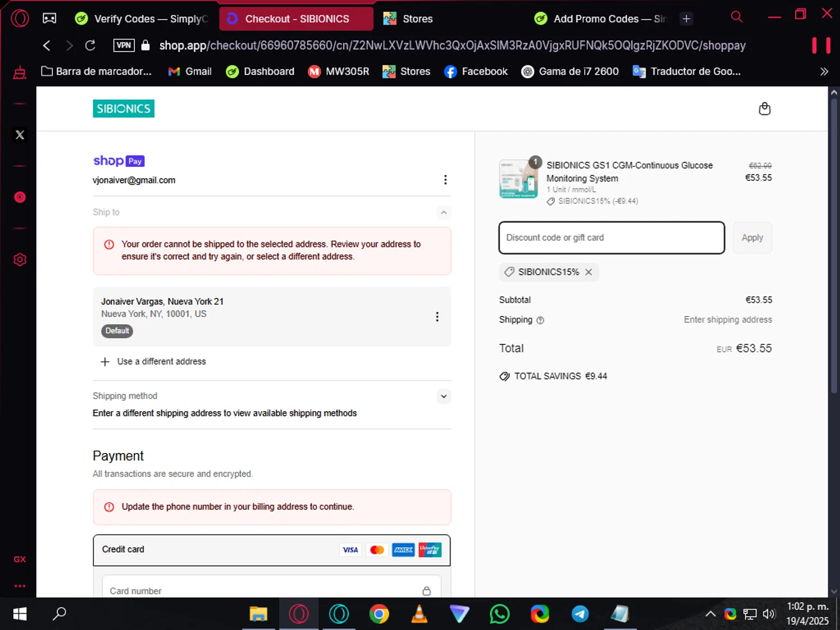Open VLC media player from taskbar
The height and width of the screenshot is (630, 840).
tap(419, 614)
